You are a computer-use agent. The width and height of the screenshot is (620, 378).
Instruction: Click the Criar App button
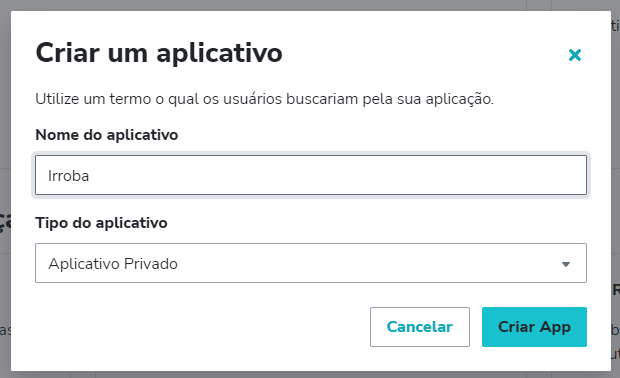click(x=534, y=327)
